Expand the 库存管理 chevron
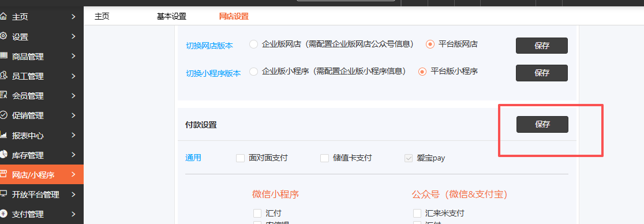 pos(73,155)
